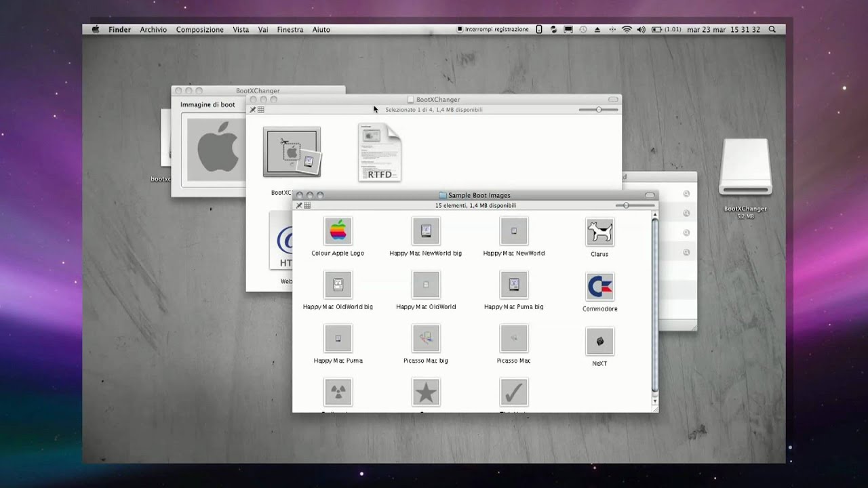The height and width of the screenshot is (488, 868).
Task: Click the '15 elementi, 1,4 MB disponibili' status text
Action: (x=475, y=205)
